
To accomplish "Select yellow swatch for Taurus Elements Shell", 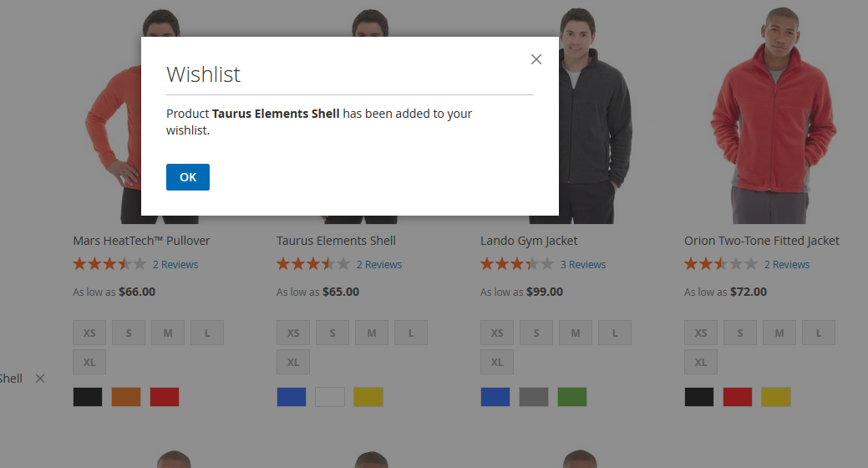I will (368, 397).
